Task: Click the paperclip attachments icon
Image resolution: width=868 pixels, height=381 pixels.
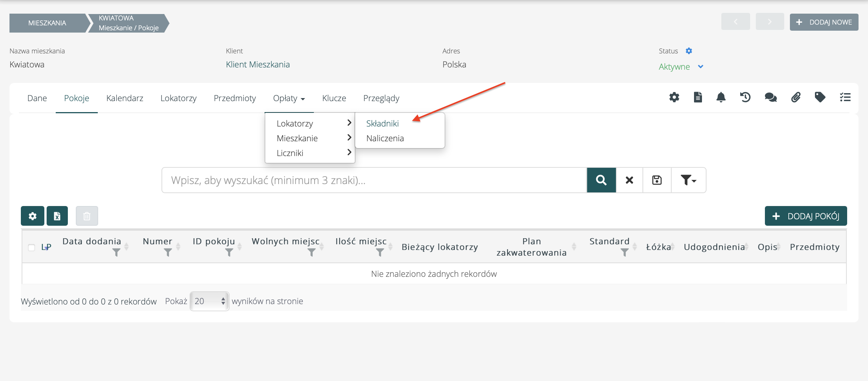Action: tap(796, 98)
